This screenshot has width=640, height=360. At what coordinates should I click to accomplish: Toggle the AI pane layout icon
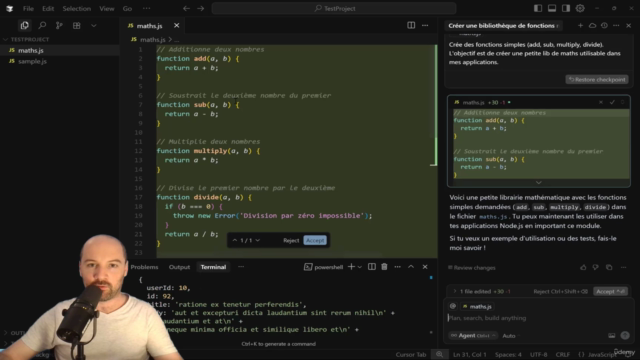point(566,8)
